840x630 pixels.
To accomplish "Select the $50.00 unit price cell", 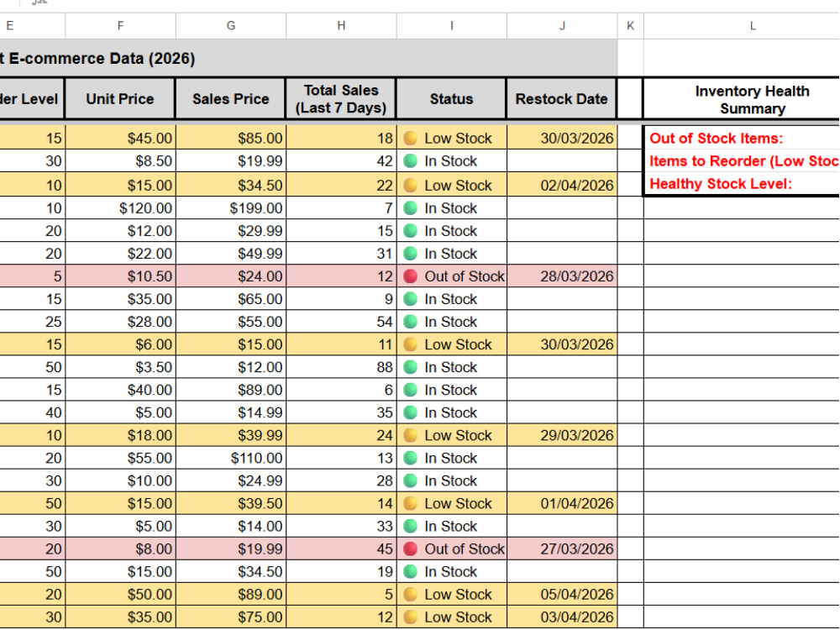I will [120, 595].
